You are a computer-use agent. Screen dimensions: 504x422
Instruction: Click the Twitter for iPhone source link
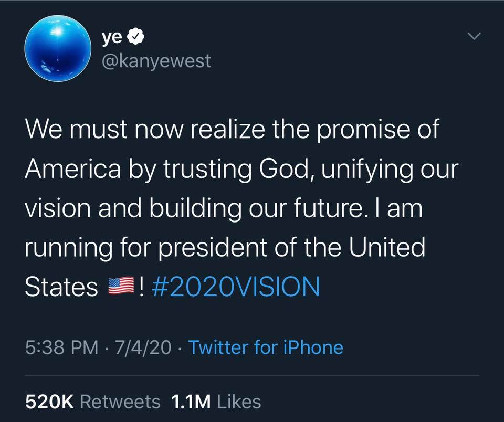[266, 347]
